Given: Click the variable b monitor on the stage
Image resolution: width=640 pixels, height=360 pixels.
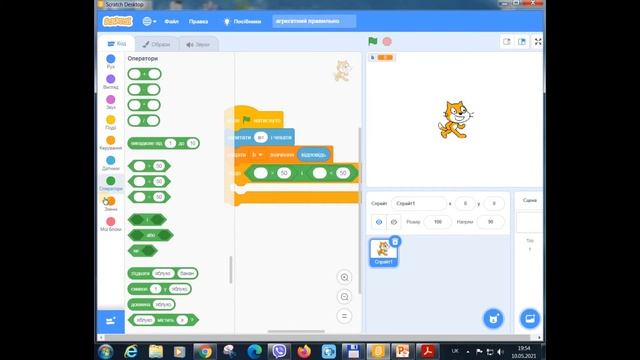Looking at the screenshot, I should pos(382,58).
